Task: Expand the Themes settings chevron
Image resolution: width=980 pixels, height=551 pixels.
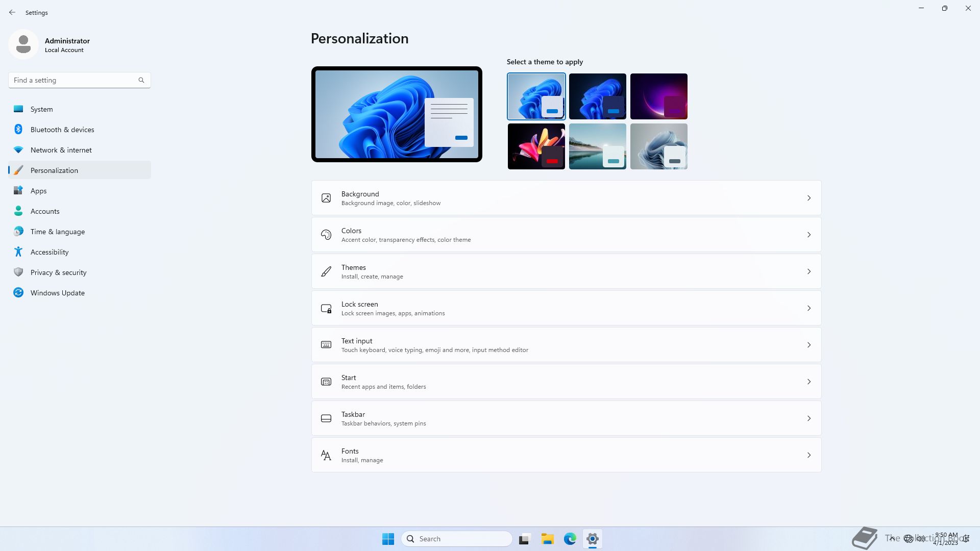Action: [809, 271]
